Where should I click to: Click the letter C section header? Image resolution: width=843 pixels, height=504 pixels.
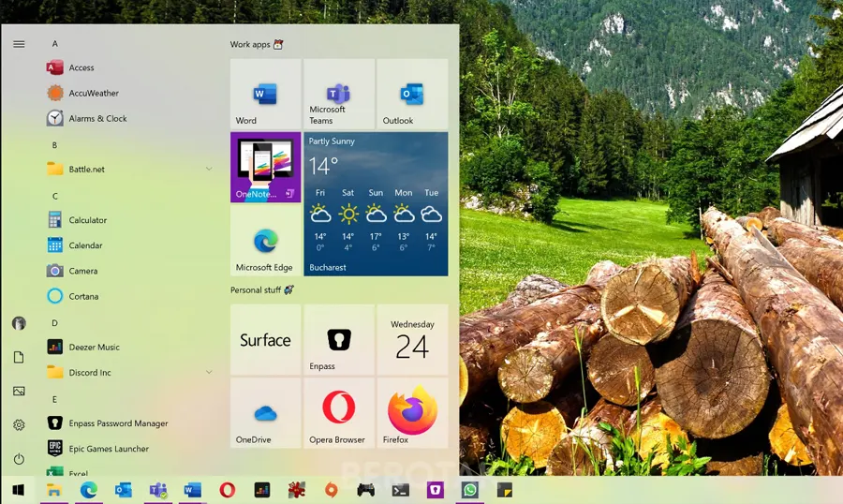click(55, 197)
